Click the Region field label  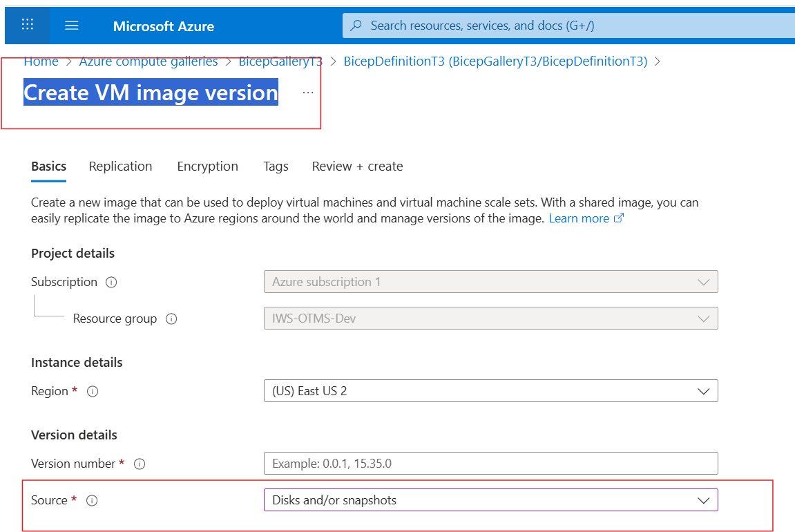tap(49, 391)
